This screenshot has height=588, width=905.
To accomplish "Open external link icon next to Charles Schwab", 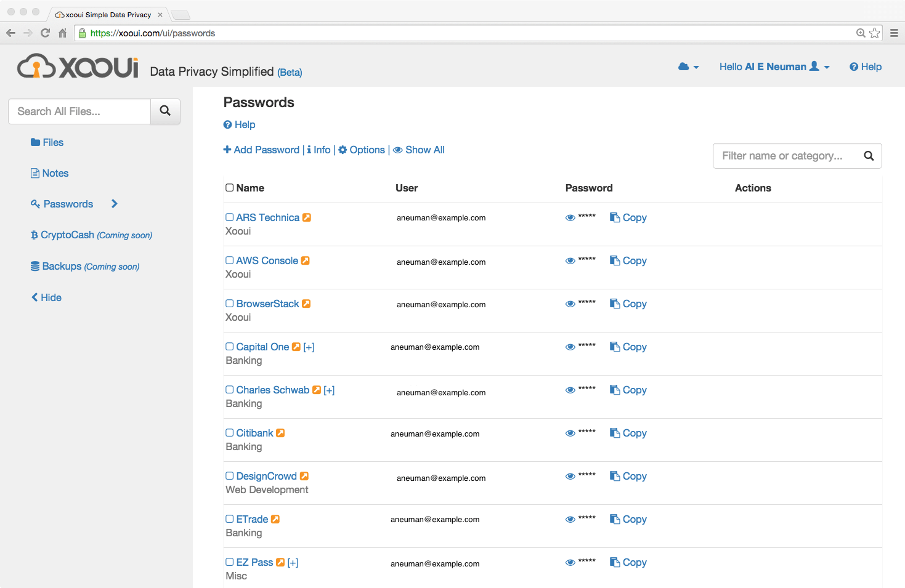I will 317,390.
